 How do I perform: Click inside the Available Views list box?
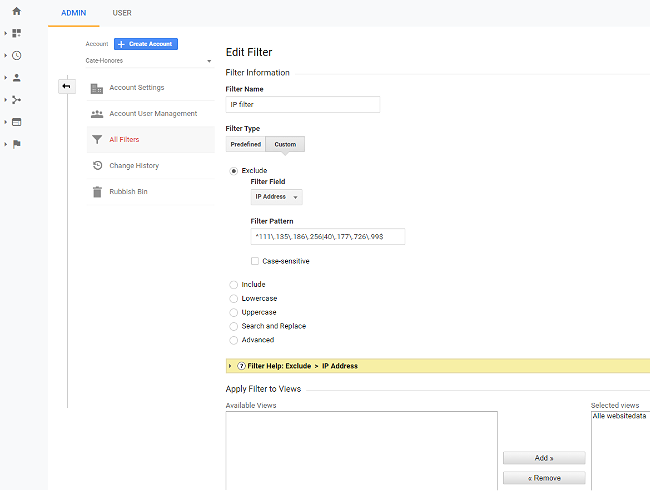tap(361, 451)
